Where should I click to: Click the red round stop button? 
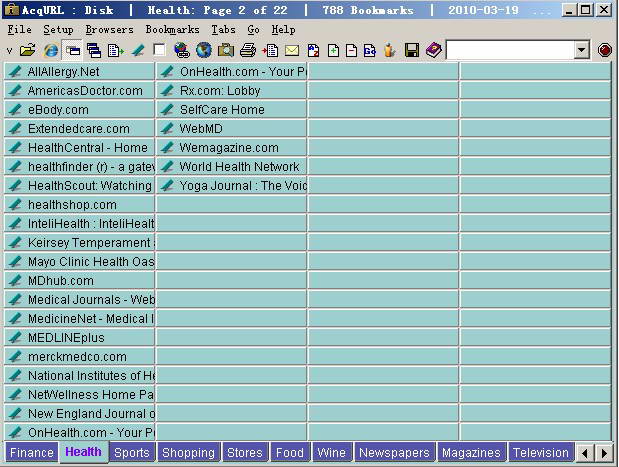(x=604, y=50)
